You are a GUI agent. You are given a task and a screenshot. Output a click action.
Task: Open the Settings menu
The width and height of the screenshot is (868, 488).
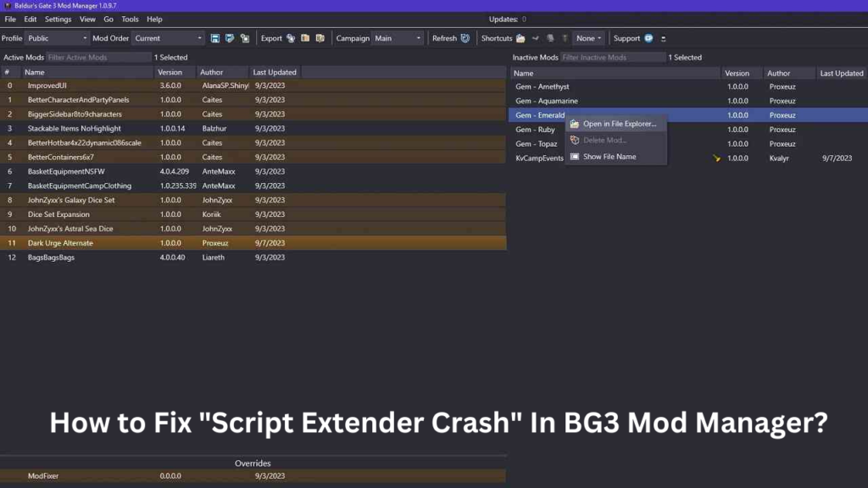coord(57,19)
